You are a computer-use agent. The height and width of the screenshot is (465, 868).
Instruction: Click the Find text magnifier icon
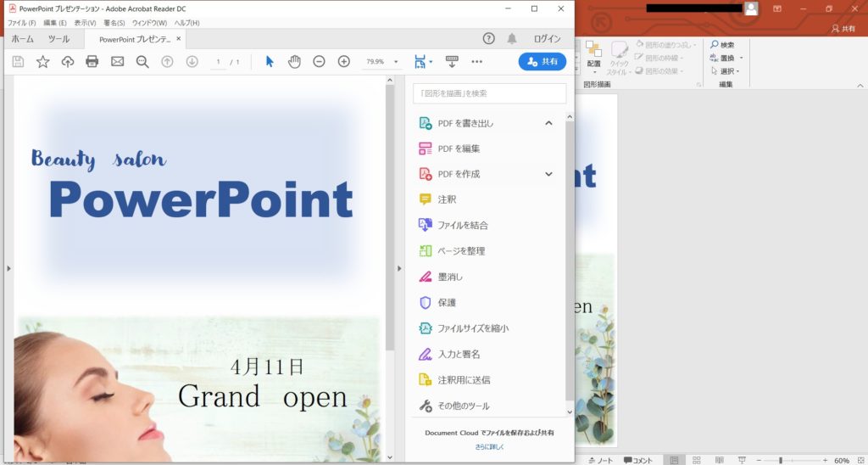(x=142, y=62)
